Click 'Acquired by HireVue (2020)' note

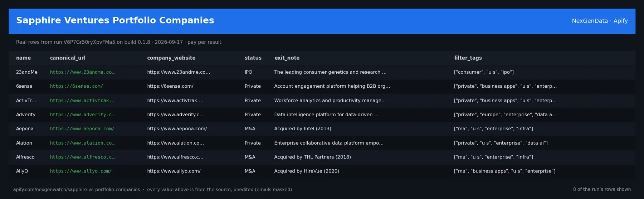(x=307, y=171)
